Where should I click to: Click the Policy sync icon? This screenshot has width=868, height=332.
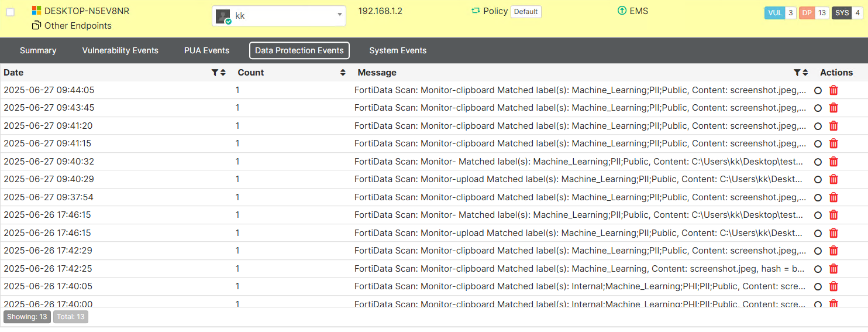[476, 11]
